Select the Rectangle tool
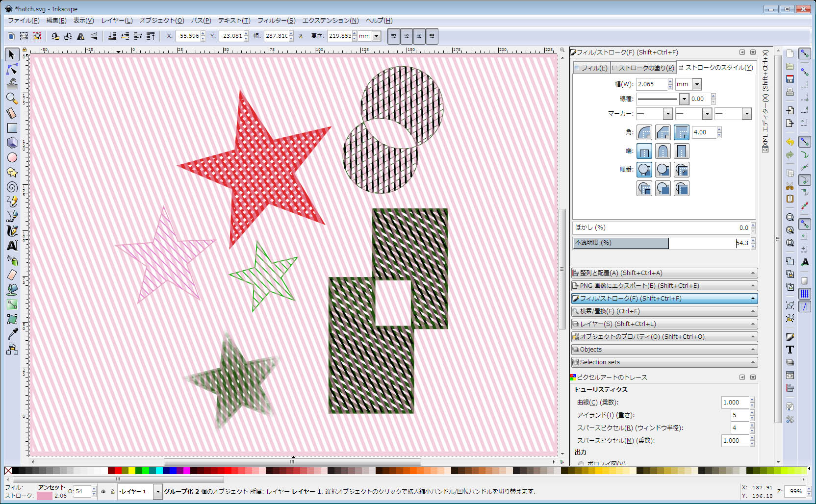Viewport: 816px width, 504px height. click(12, 128)
